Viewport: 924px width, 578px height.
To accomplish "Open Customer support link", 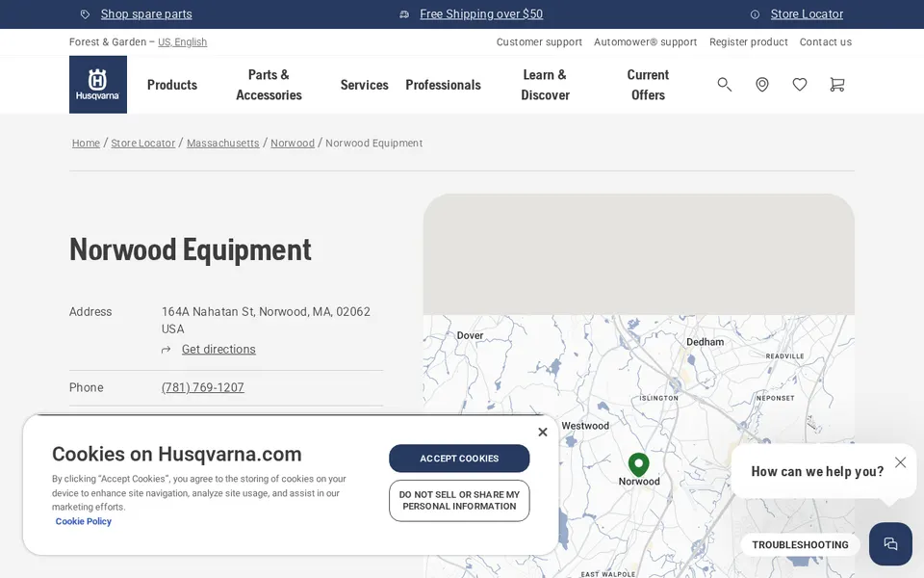I will (x=539, y=41).
